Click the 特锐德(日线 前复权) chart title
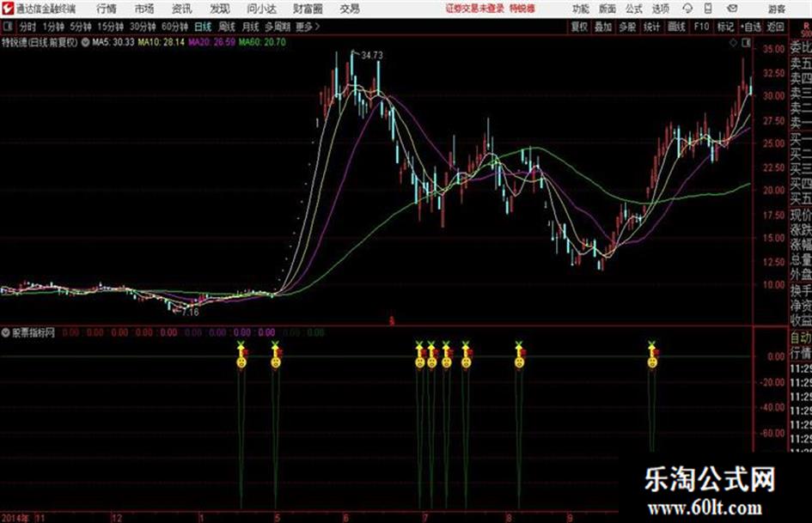This screenshot has width=812, height=523. tap(40, 42)
